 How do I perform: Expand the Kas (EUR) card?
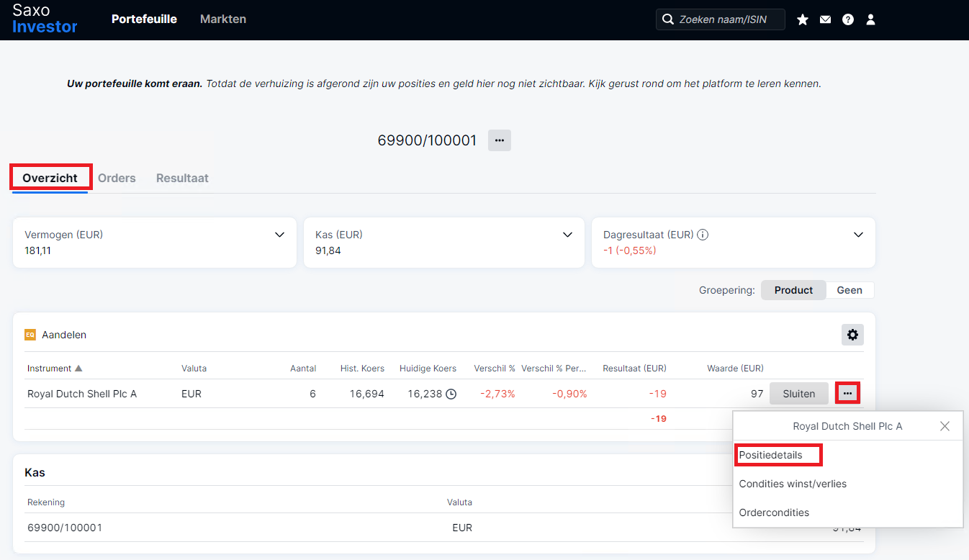click(567, 235)
